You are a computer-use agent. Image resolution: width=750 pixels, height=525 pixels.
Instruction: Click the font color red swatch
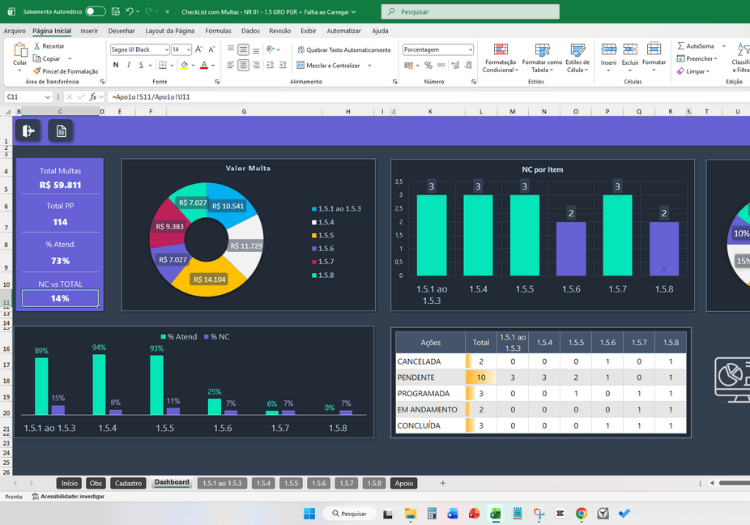(204, 65)
